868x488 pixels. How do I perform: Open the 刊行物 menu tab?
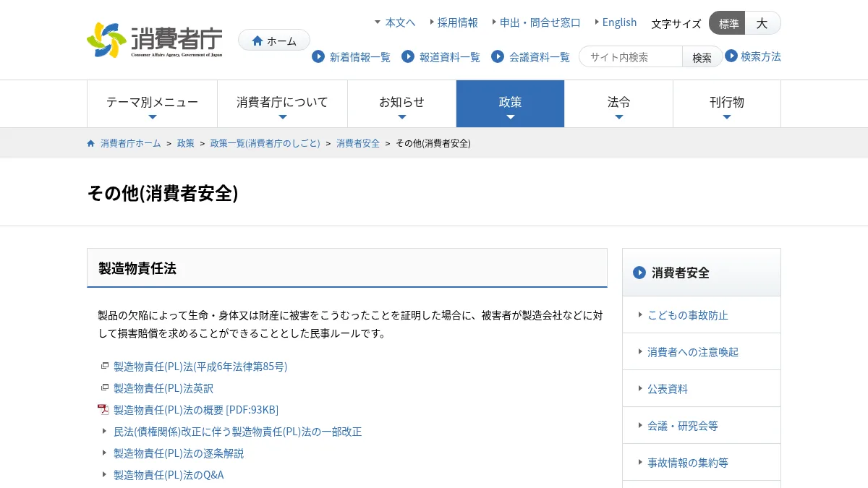pyautogui.click(x=727, y=104)
